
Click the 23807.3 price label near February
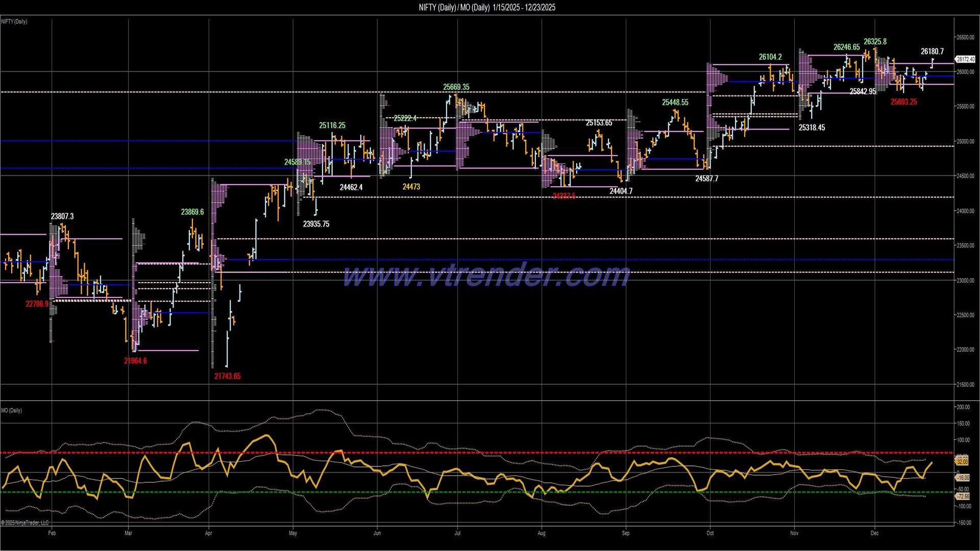(x=62, y=216)
